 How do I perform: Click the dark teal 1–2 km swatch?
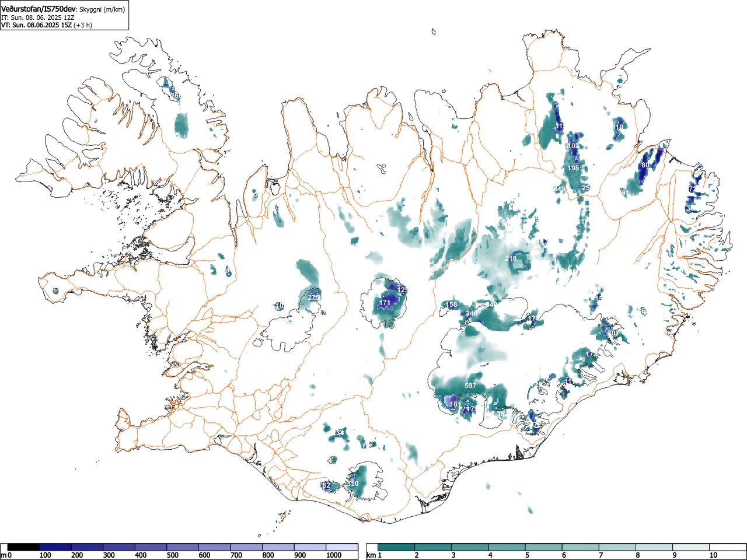(x=396, y=547)
